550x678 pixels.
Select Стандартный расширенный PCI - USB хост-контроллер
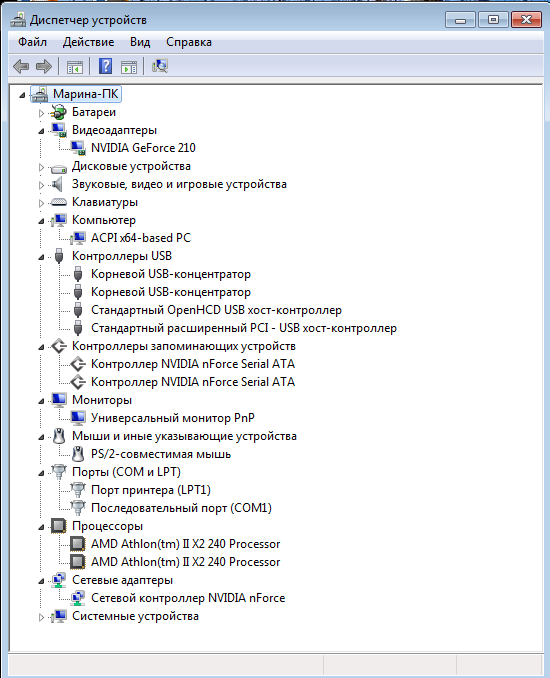(x=244, y=328)
